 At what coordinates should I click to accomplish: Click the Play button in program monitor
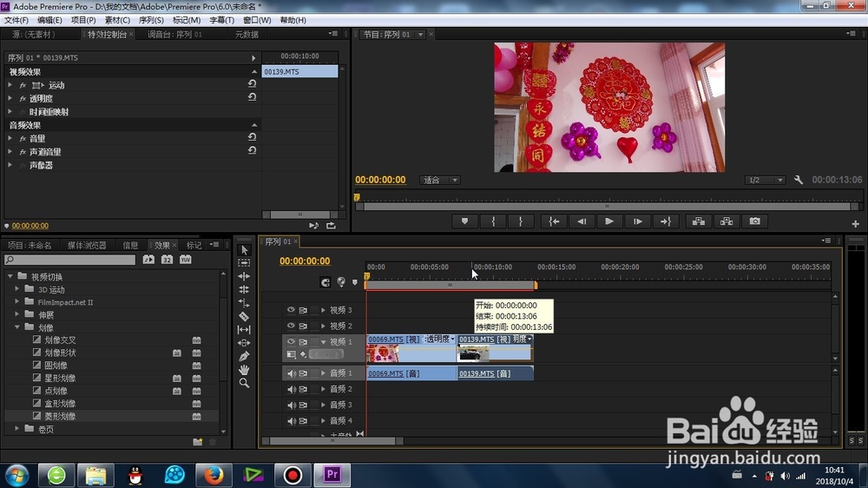pyautogui.click(x=609, y=221)
